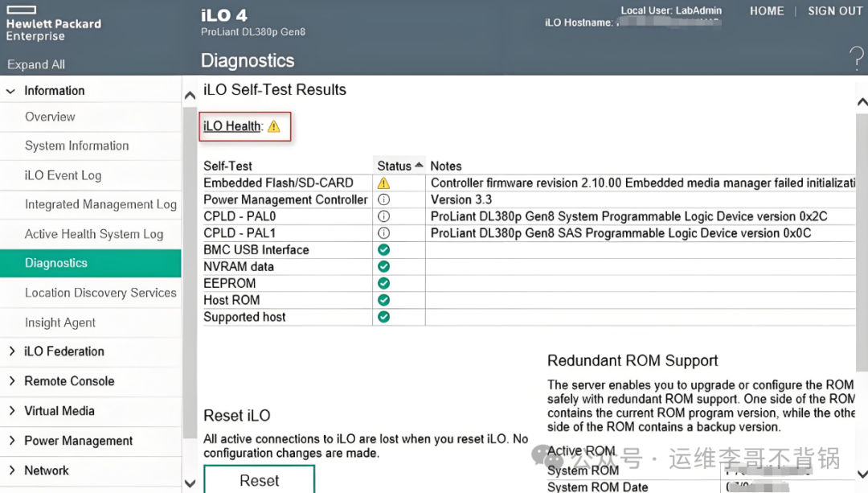
Task: Click the 'ProLiant DL380p Gen8' subtitle in header
Action: pos(253,31)
